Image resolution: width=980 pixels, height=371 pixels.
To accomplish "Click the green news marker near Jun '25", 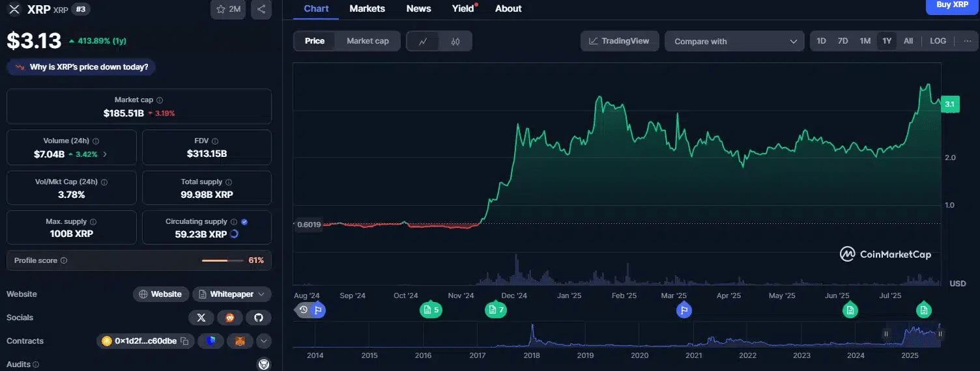I will [x=850, y=310].
